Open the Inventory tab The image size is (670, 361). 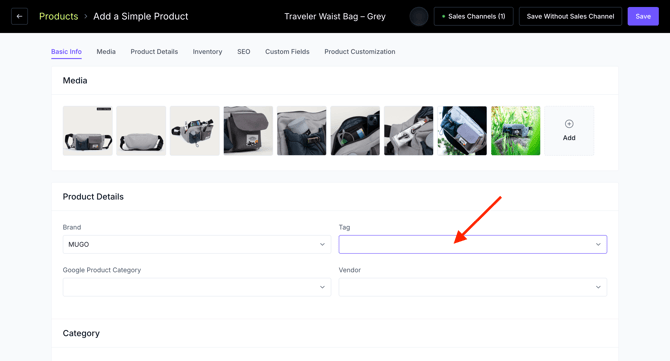click(207, 52)
